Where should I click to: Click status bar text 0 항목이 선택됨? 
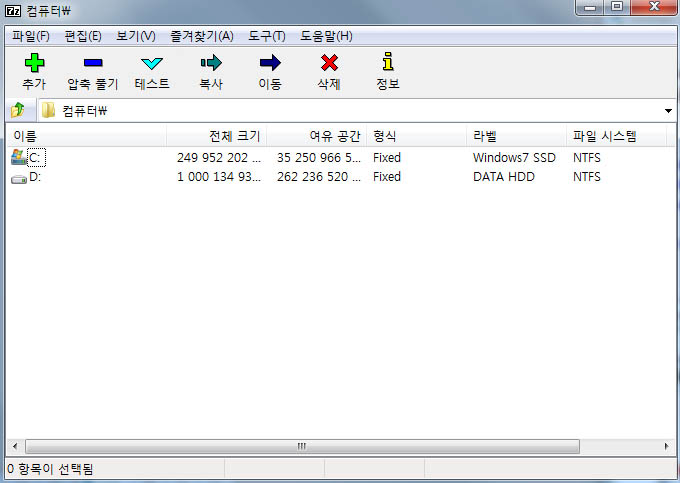coord(50,469)
